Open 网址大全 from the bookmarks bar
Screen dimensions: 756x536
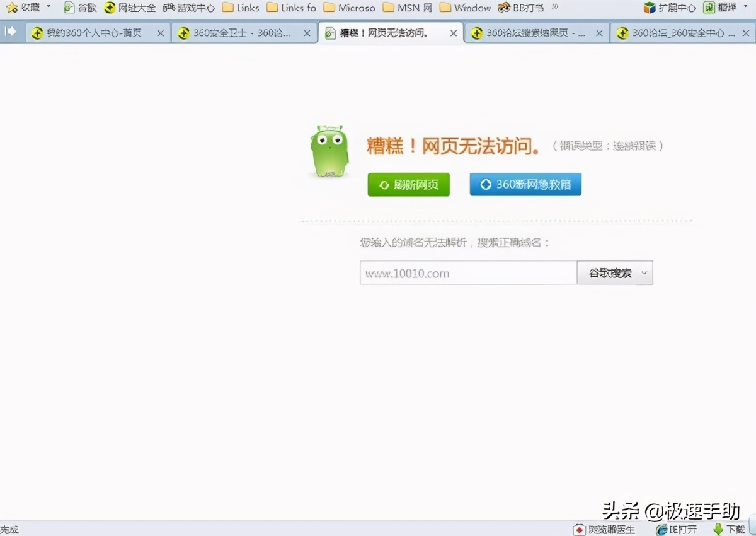click(129, 8)
